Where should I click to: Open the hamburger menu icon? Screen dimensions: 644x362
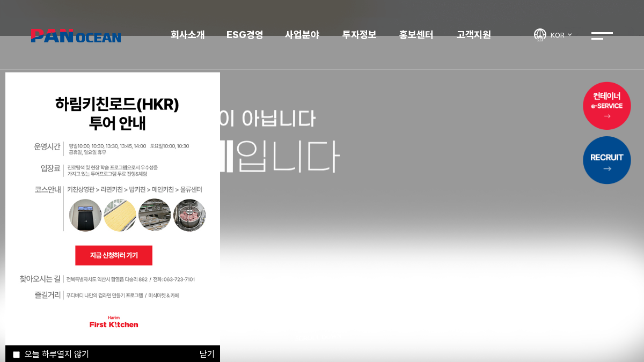(602, 35)
